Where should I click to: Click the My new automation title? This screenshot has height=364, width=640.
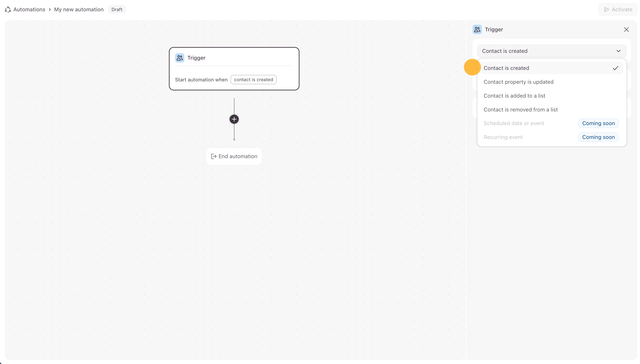pos(78,10)
